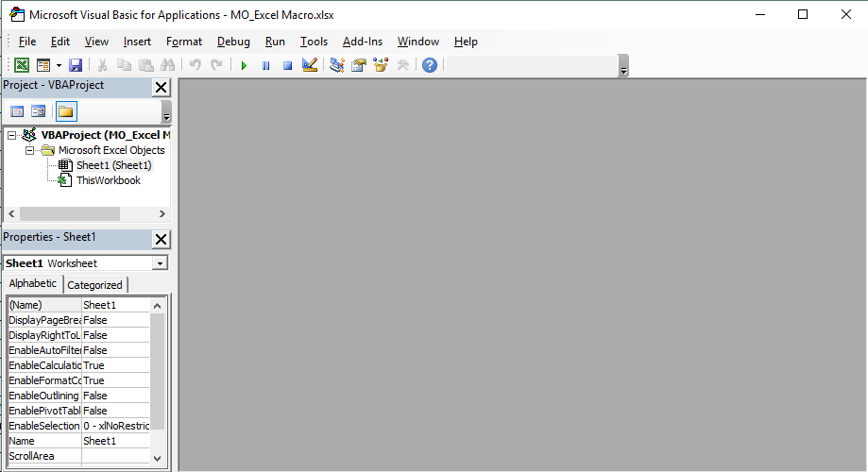Open the Sheet1 Worksheet object dropdown
The image size is (868, 472).
click(x=160, y=263)
